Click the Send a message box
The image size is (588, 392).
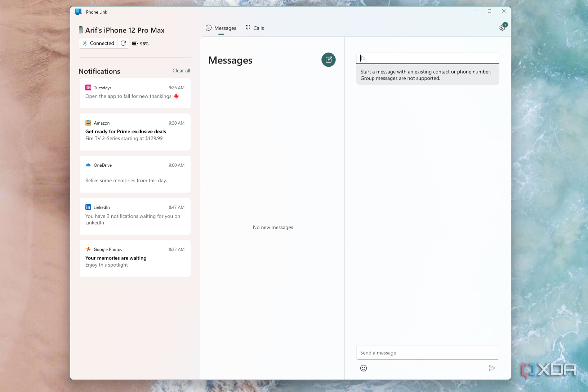[427, 352]
